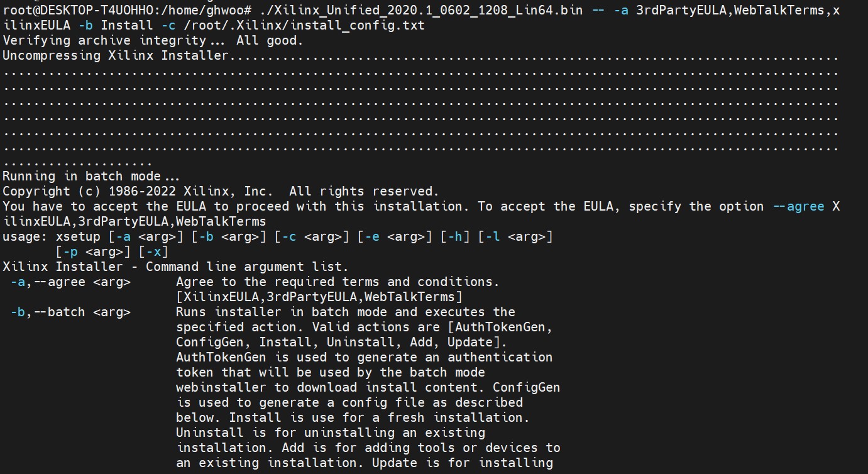Click "[-x]" in the usage line

[154, 252]
